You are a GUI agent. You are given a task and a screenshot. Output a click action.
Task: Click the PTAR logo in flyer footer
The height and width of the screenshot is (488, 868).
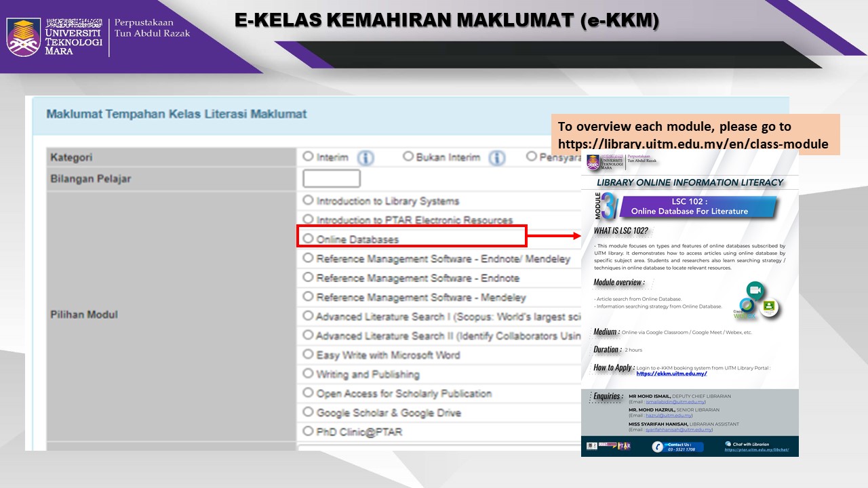(623, 446)
